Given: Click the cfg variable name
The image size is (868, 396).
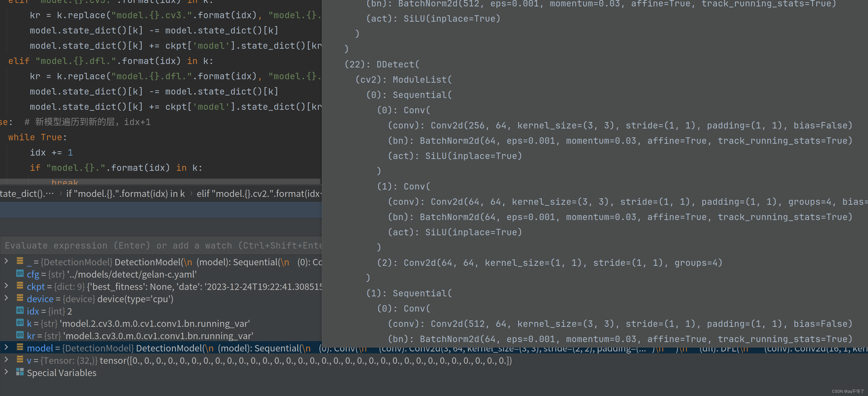Looking at the screenshot, I should pos(33,274).
